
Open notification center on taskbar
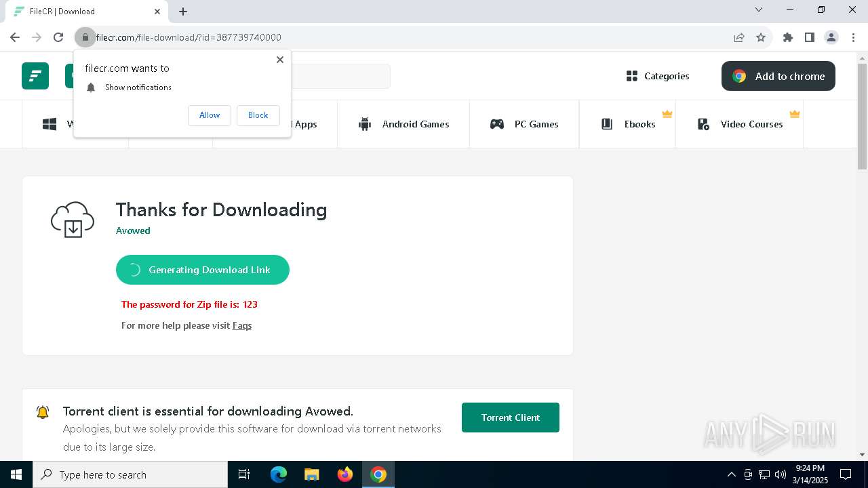coord(846,474)
